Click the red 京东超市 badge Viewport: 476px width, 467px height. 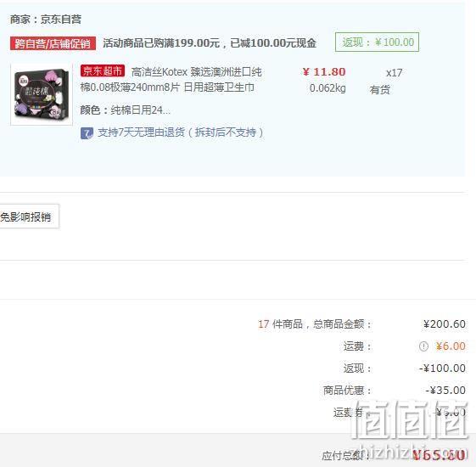[x=103, y=70]
